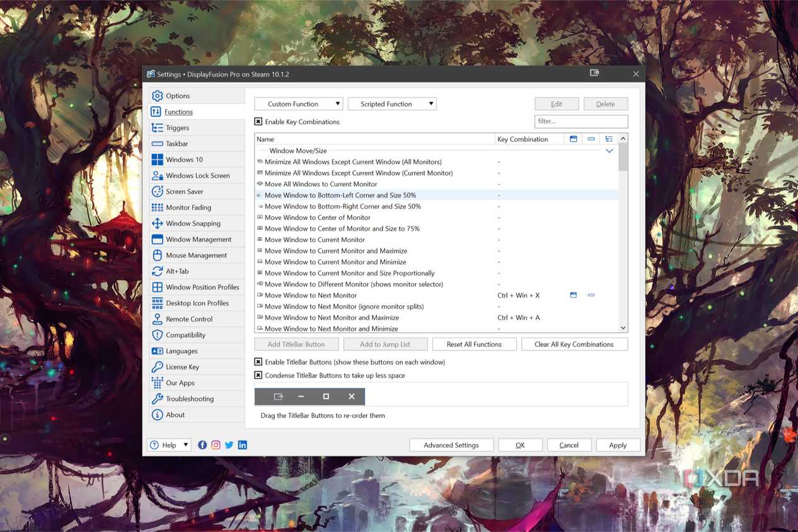The height and width of the screenshot is (532, 798).
Task: Select Move Window to Next Monitor and Maximize row
Action: (436, 318)
